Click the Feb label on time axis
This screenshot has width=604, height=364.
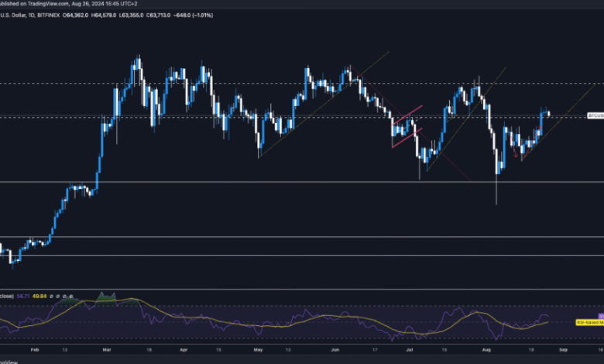tap(35, 350)
